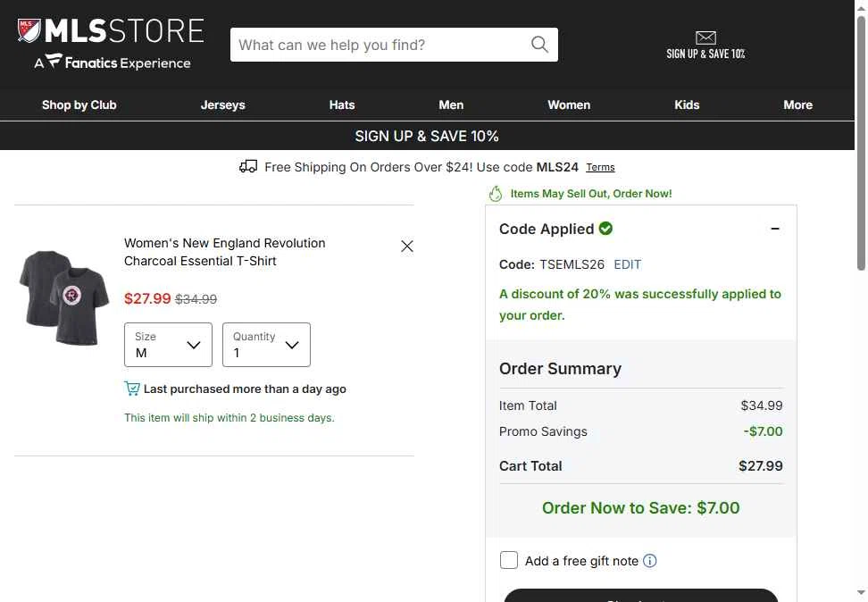Click the Cart Total $27.99 amount
The image size is (868, 602).
(x=761, y=465)
